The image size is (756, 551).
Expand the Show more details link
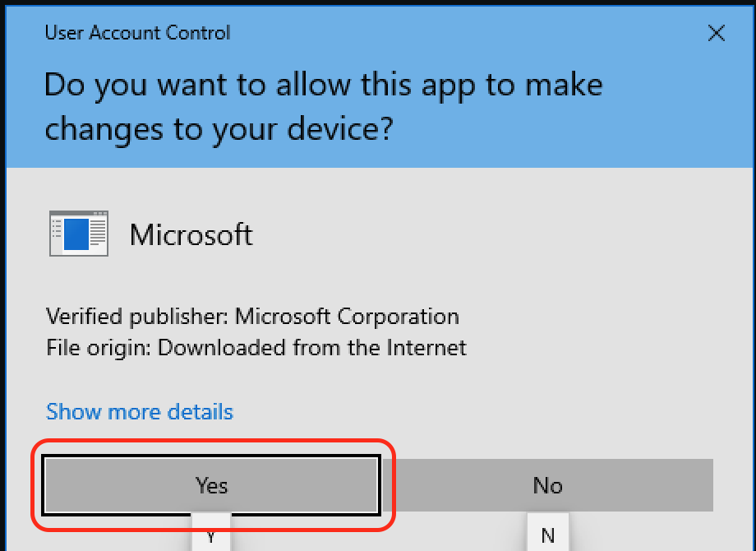pos(140,411)
